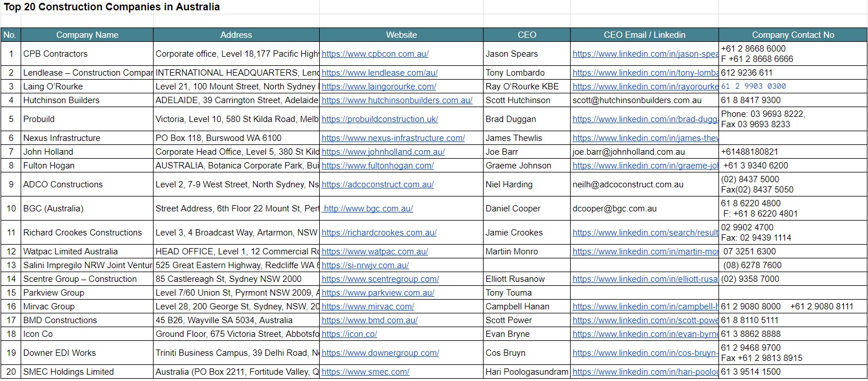
Task: Select the Nexus Infrastructure company cell
Action: coord(87,138)
